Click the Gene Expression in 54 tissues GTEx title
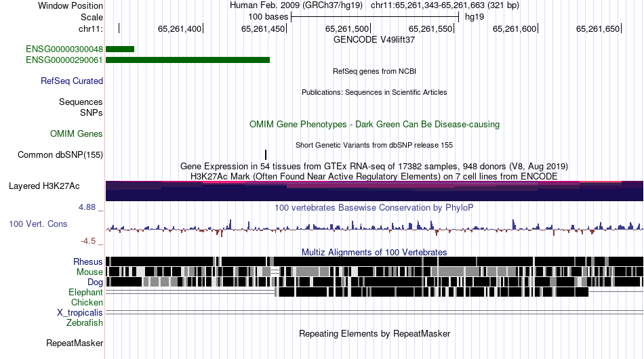 [374, 167]
